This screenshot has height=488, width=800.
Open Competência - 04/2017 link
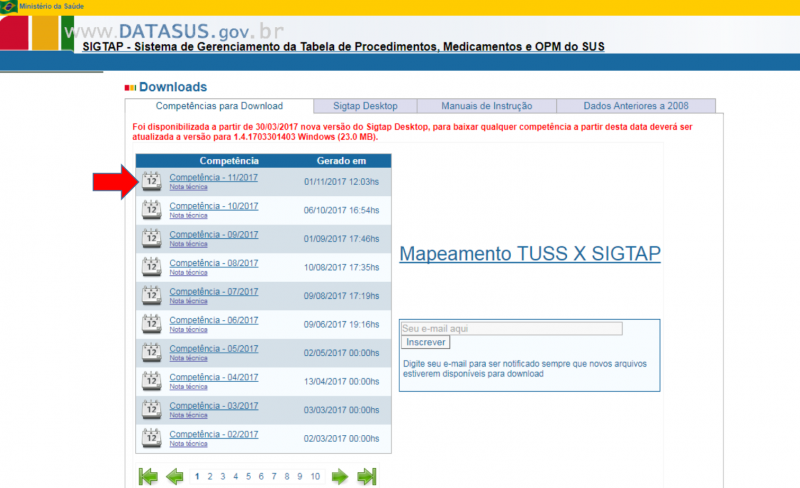click(x=214, y=377)
